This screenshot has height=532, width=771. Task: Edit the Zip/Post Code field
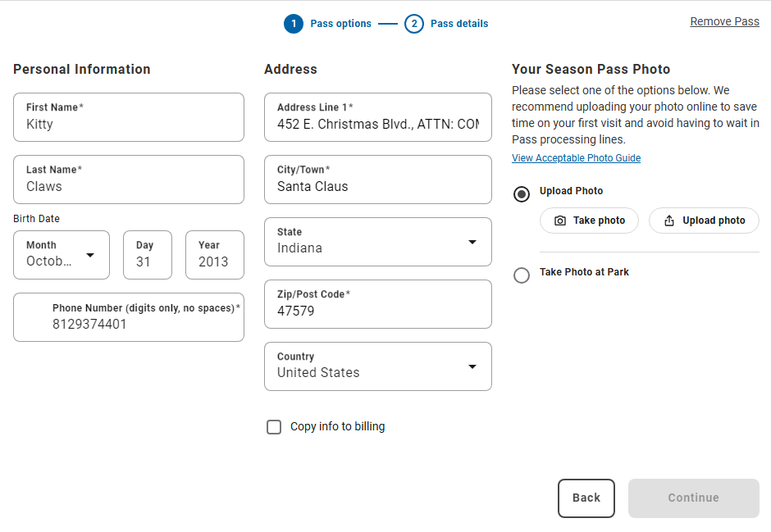pos(377,311)
